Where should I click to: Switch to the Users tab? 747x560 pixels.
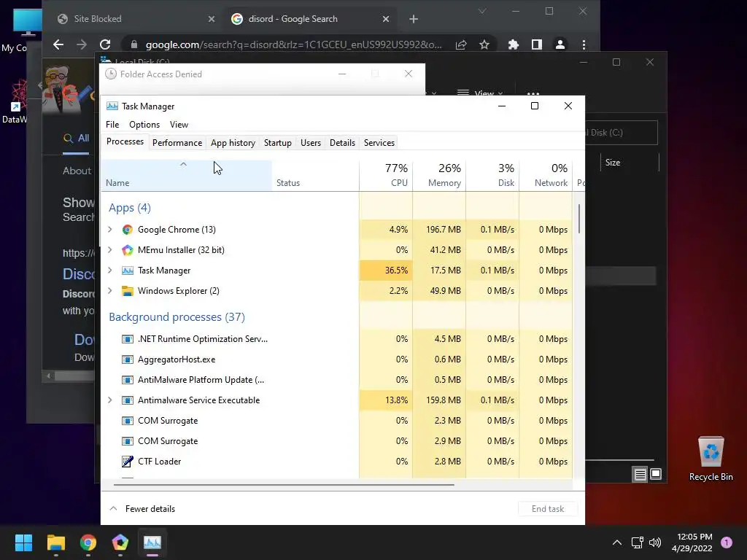coord(311,143)
